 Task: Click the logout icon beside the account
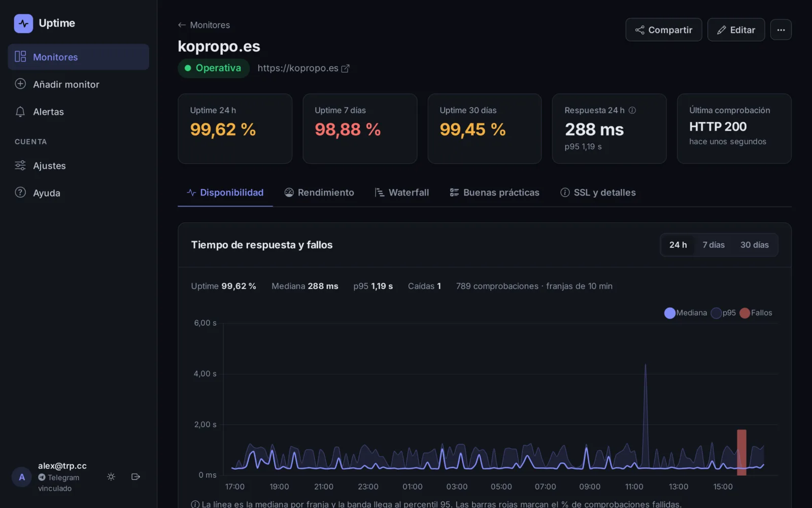pyautogui.click(x=136, y=477)
